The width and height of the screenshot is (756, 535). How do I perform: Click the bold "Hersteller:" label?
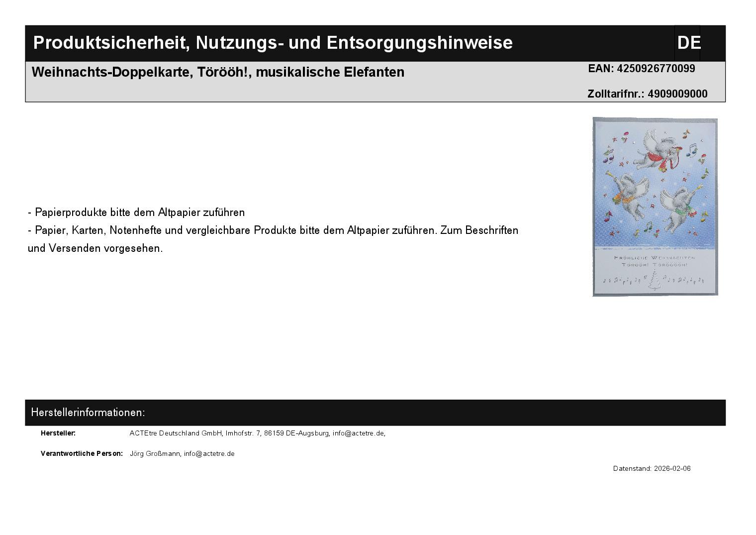58,433
